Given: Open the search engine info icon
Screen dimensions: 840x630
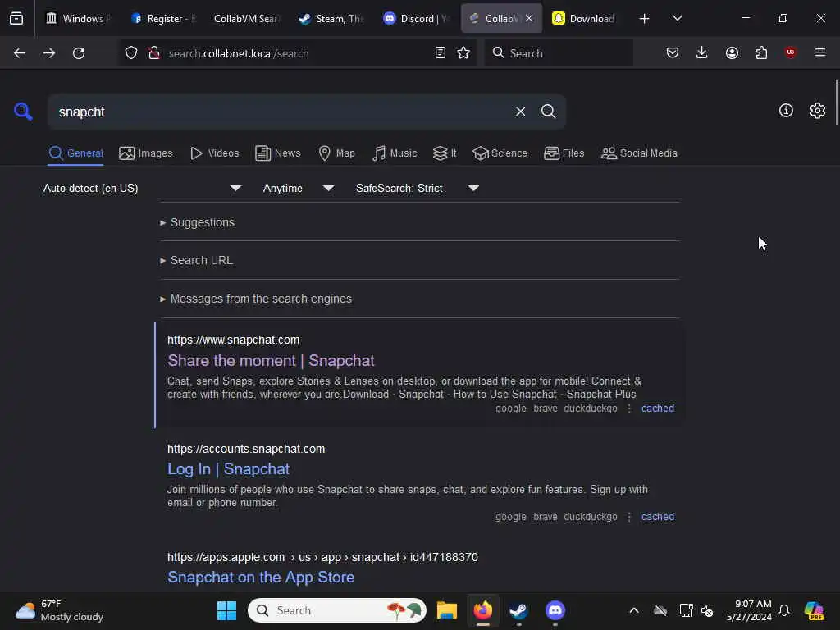Looking at the screenshot, I should pos(786,111).
